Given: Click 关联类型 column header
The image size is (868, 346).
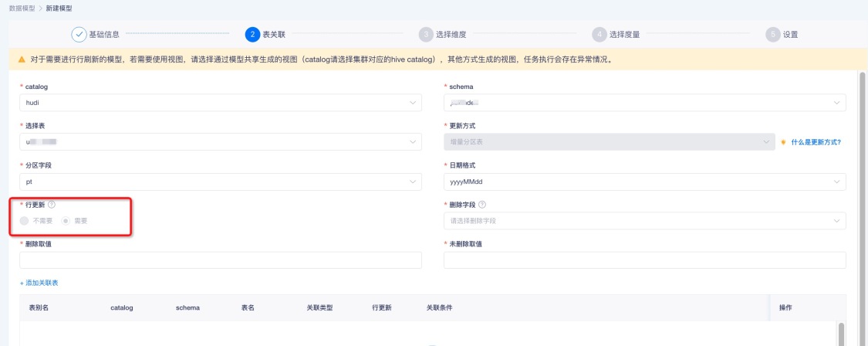Looking at the screenshot, I should pyautogui.click(x=319, y=307).
